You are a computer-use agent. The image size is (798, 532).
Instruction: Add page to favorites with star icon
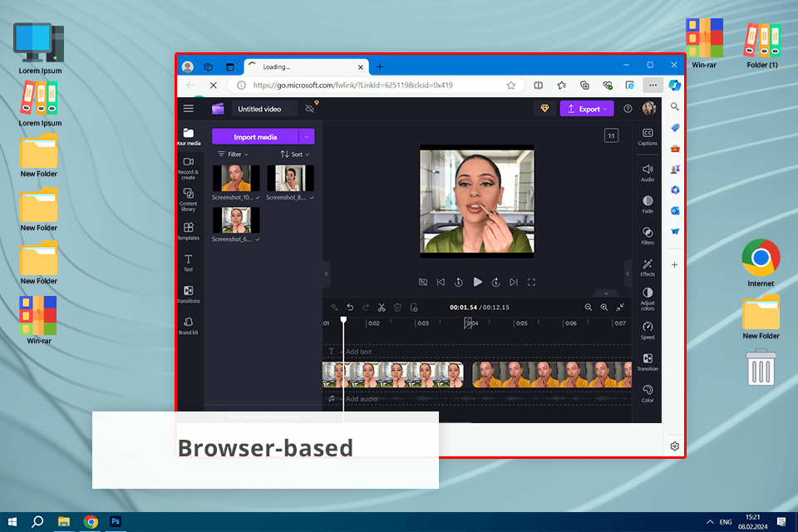(511, 85)
